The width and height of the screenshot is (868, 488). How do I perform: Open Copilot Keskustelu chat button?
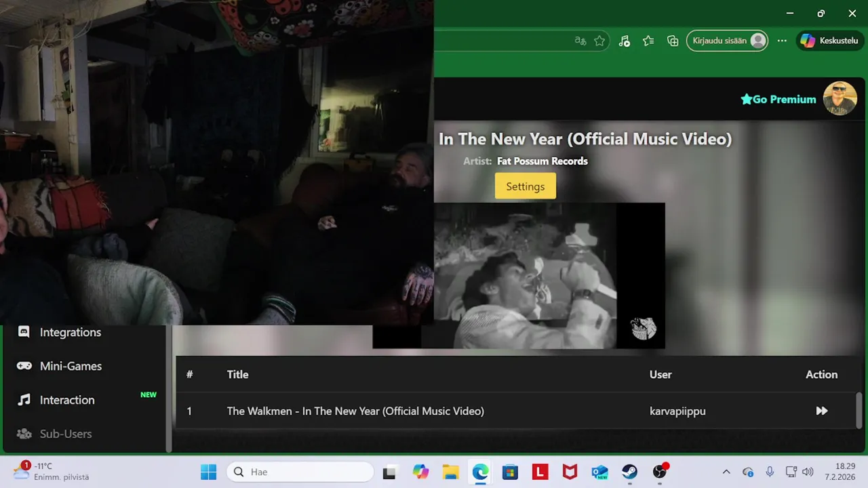(830, 41)
